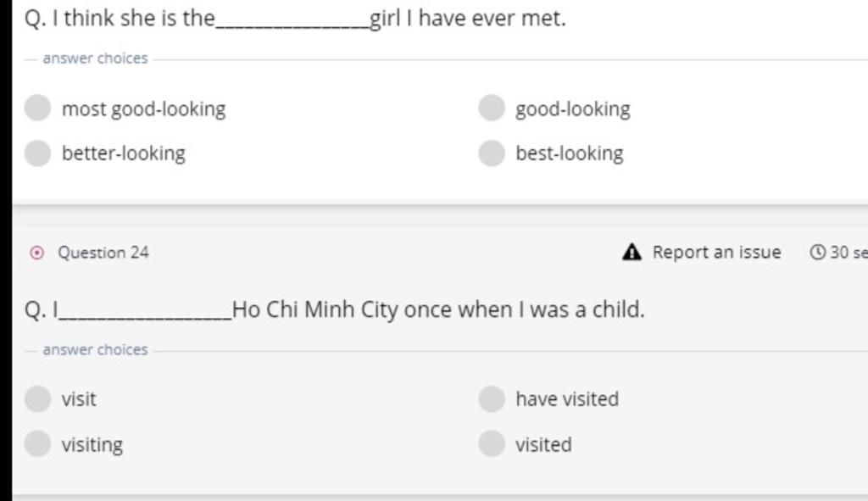
Task: Select the plain 'visited' answer option
Action: point(492,443)
